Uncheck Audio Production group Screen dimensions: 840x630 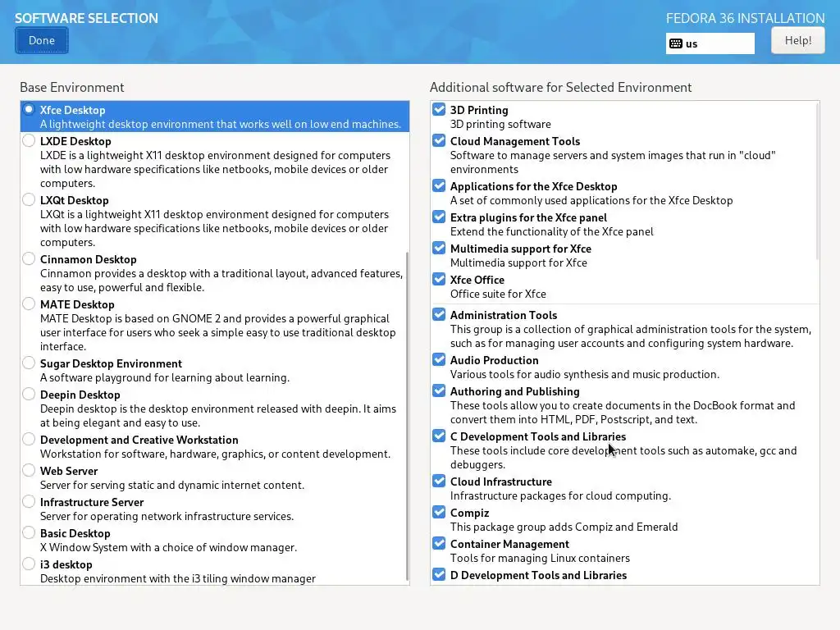(439, 359)
